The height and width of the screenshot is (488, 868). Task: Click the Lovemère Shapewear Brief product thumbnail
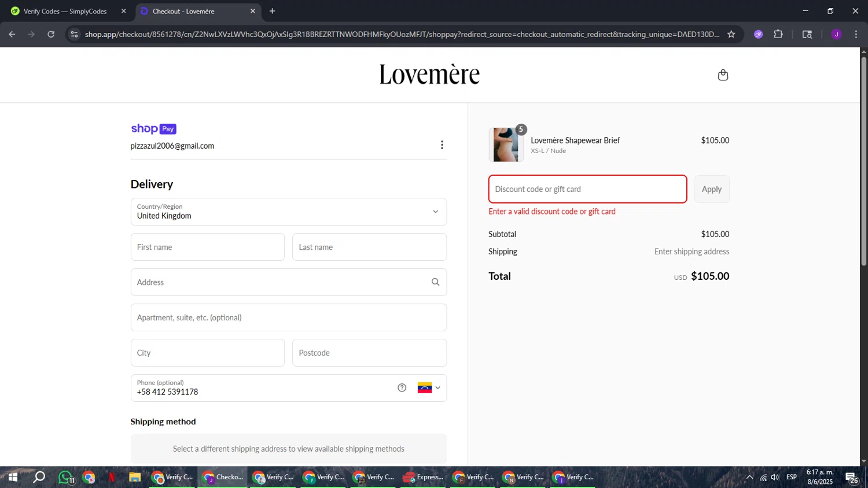[506, 145]
